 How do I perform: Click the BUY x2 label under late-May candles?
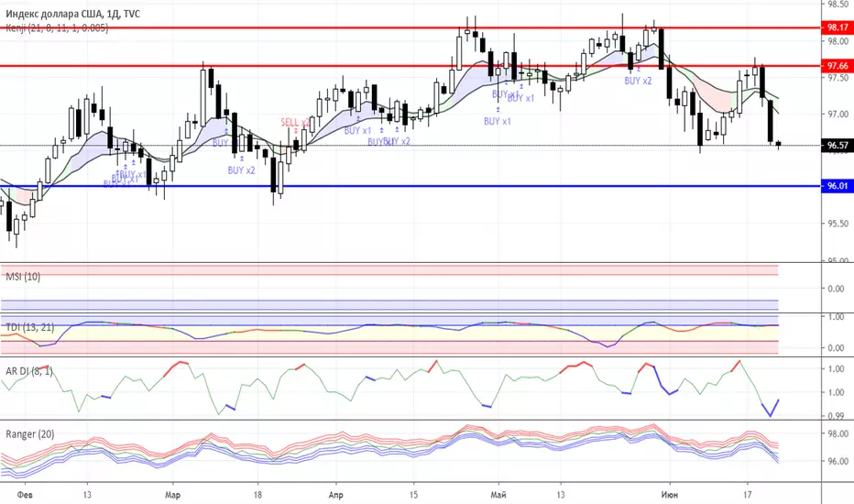click(638, 81)
